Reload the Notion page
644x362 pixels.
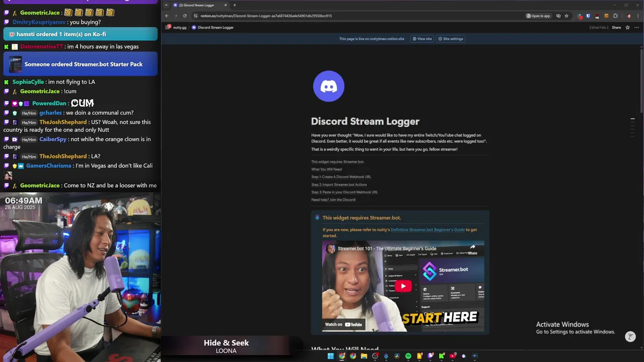185,16
